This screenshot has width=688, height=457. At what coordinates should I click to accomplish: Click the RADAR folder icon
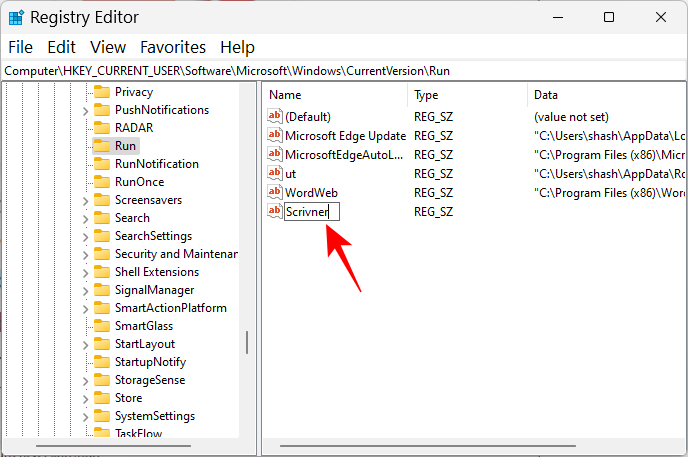point(101,128)
